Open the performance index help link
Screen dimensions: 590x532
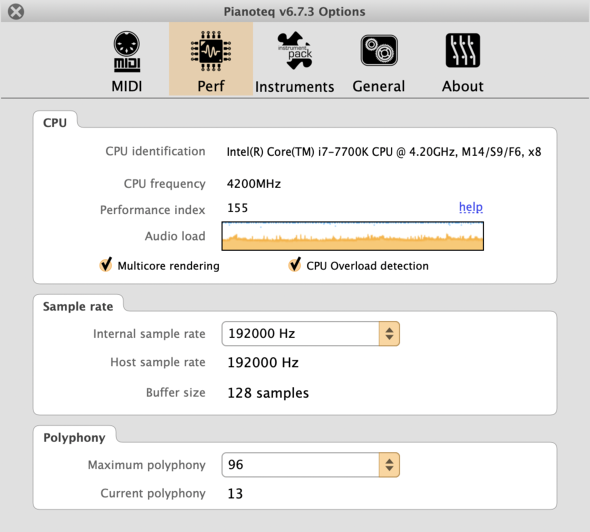[x=471, y=207]
